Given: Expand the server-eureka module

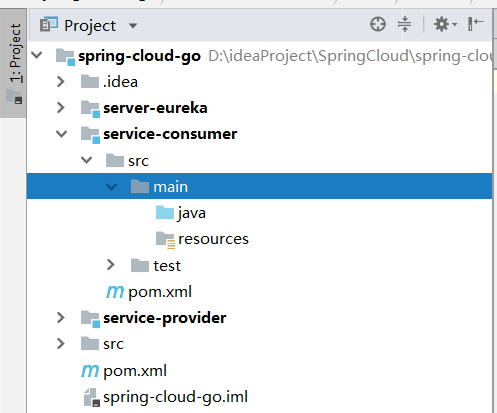Looking at the screenshot, I should 61,108.
